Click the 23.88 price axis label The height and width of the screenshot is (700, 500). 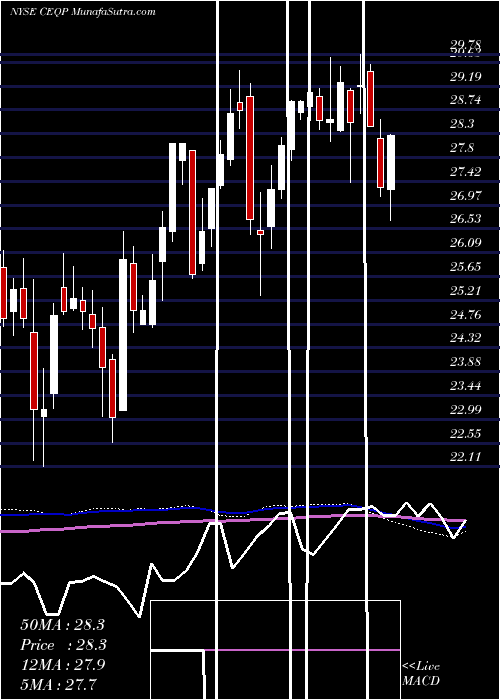(x=465, y=362)
